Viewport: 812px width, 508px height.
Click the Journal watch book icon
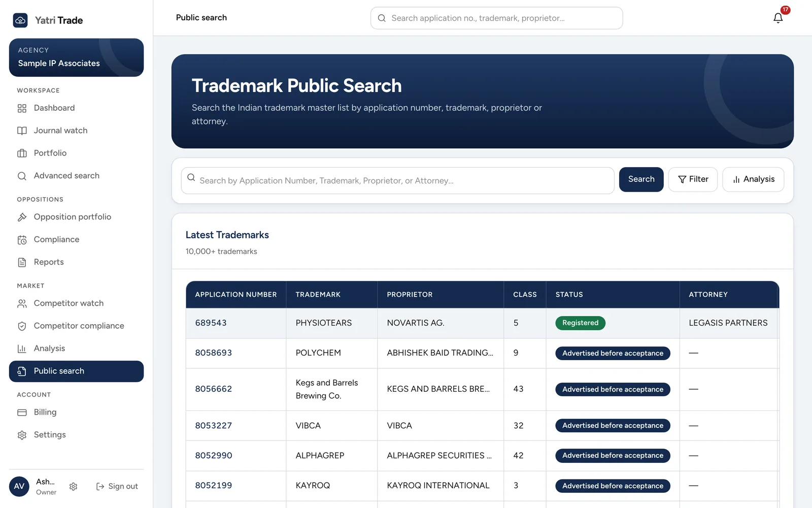pos(22,131)
